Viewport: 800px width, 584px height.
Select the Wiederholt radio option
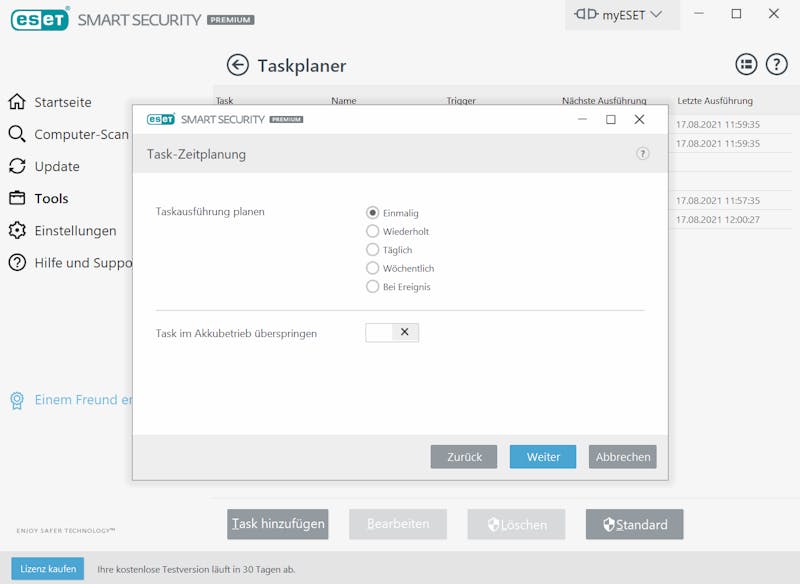pos(372,231)
